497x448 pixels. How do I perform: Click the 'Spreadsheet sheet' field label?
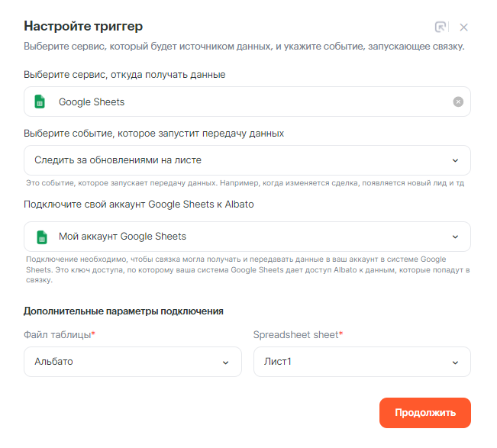(x=297, y=335)
